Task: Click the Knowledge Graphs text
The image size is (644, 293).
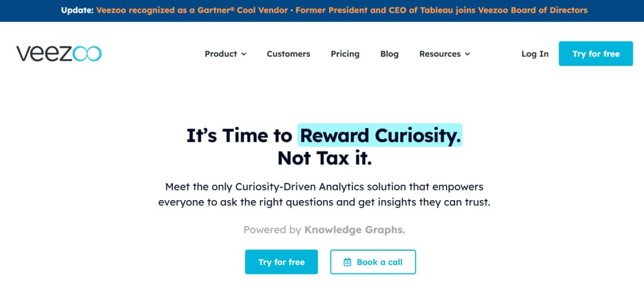Action: click(x=355, y=230)
